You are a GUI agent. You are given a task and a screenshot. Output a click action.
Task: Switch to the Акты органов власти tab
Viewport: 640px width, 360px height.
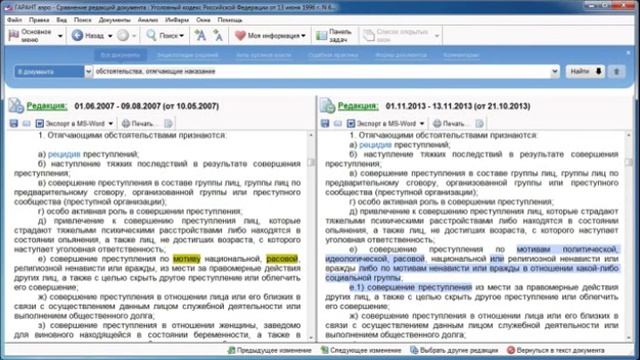264,55
